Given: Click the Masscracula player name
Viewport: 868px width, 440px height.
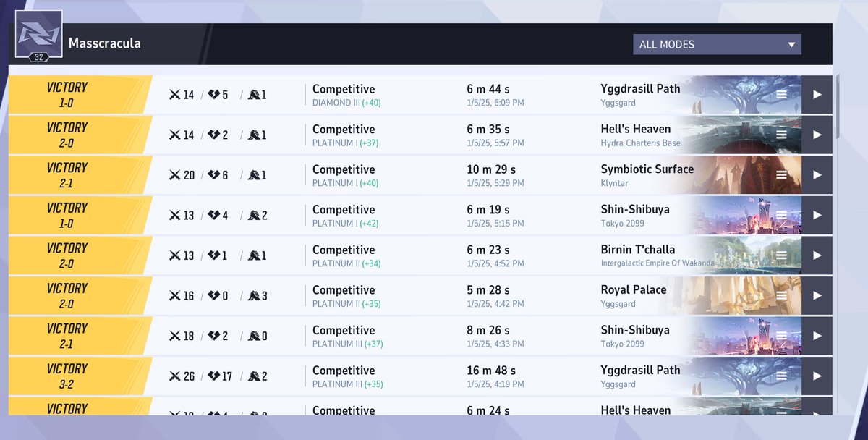Looking at the screenshot, I should (105, 43).
